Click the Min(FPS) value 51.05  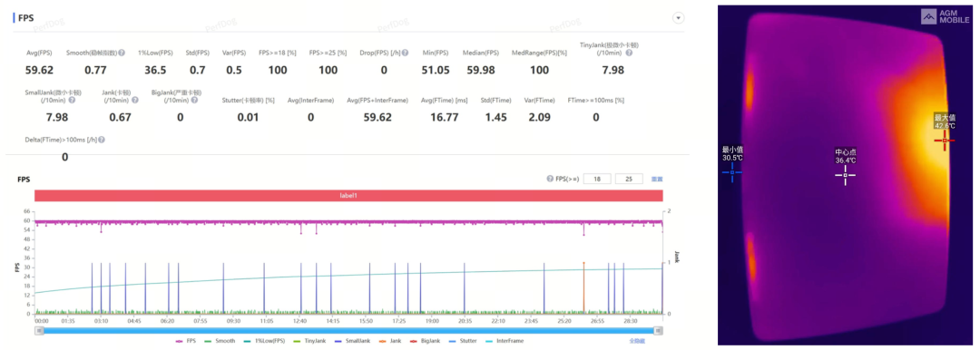(436, 70)
